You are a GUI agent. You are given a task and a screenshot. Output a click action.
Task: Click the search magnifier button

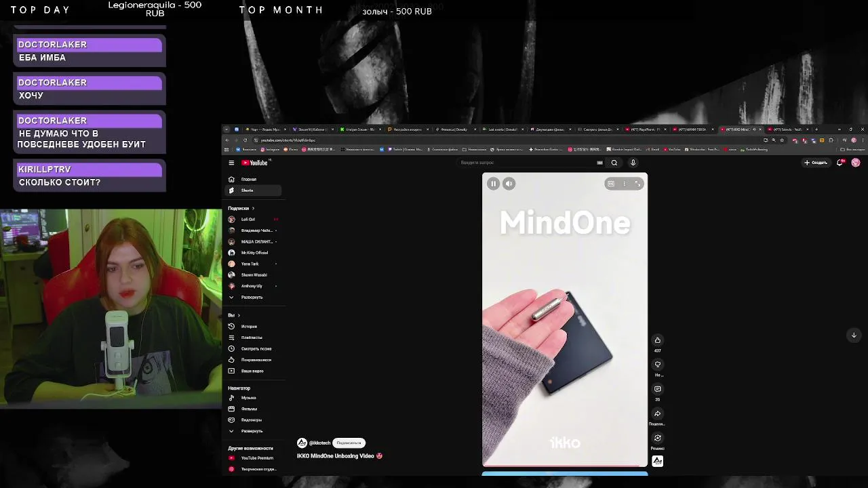[614, 163]
